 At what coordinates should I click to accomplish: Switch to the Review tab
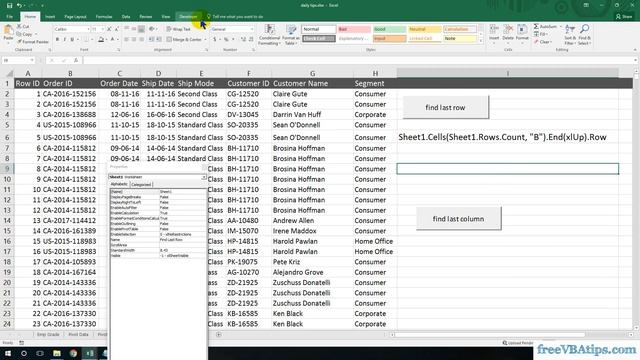[146, 17]
